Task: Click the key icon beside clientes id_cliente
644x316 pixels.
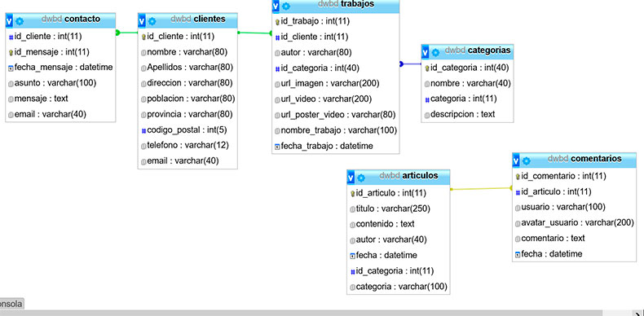Action: click(143, 37)
